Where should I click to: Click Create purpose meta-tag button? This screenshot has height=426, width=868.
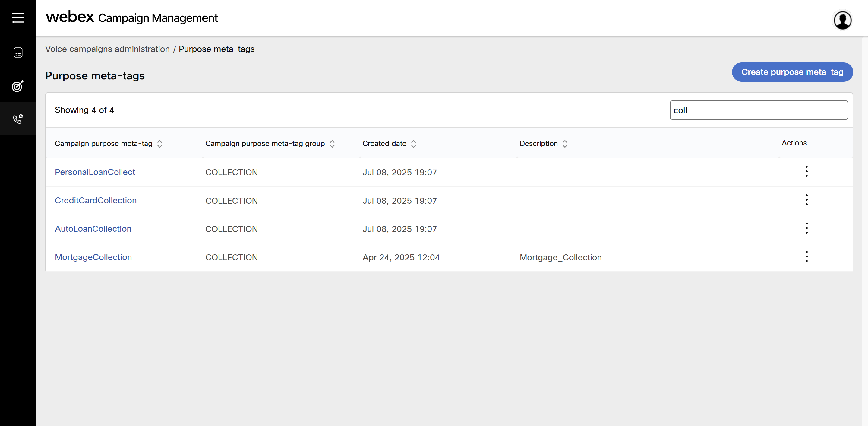point(792,72)
